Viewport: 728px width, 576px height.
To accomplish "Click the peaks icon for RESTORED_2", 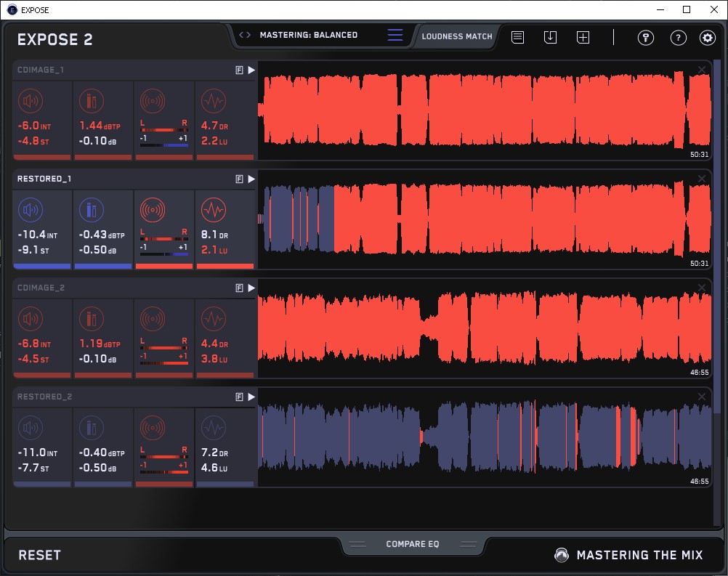I will [x=92, y=428].
